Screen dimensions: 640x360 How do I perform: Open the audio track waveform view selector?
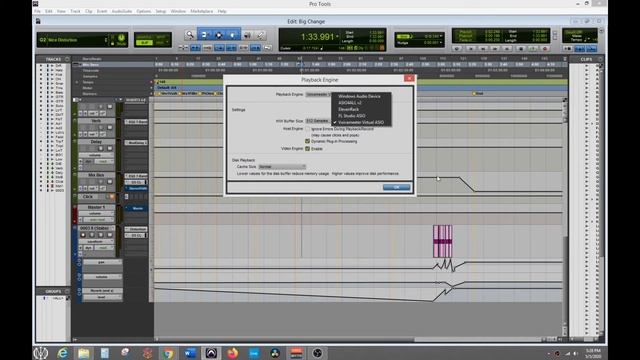pyautogui.click(x=96, y=241)
